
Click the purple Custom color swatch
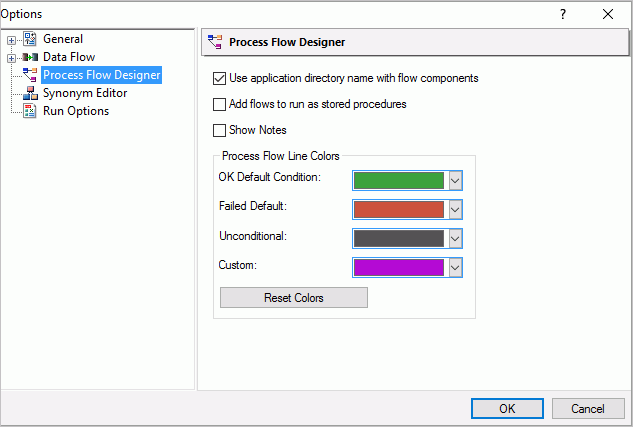pyautogui.click(x=399, y=268)
